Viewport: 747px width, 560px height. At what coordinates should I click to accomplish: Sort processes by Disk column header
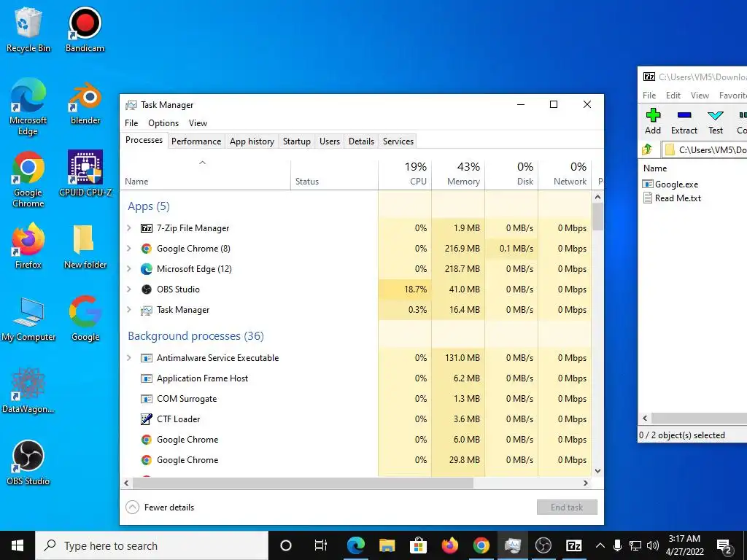[x=511, y=174]
